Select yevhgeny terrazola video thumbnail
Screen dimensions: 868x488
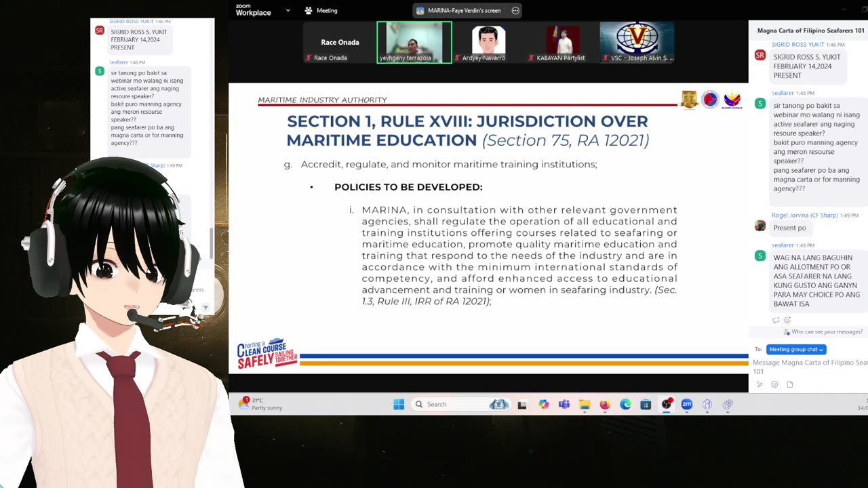click(x=414, y=42)
